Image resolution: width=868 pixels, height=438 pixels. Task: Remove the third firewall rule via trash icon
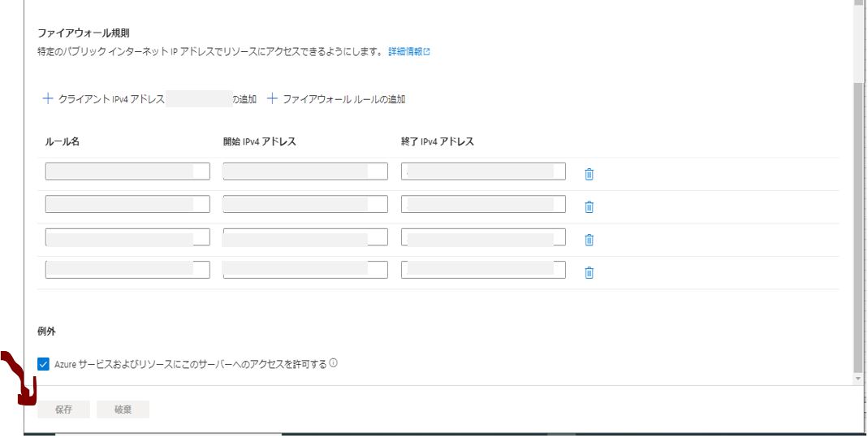click(589, 240)
